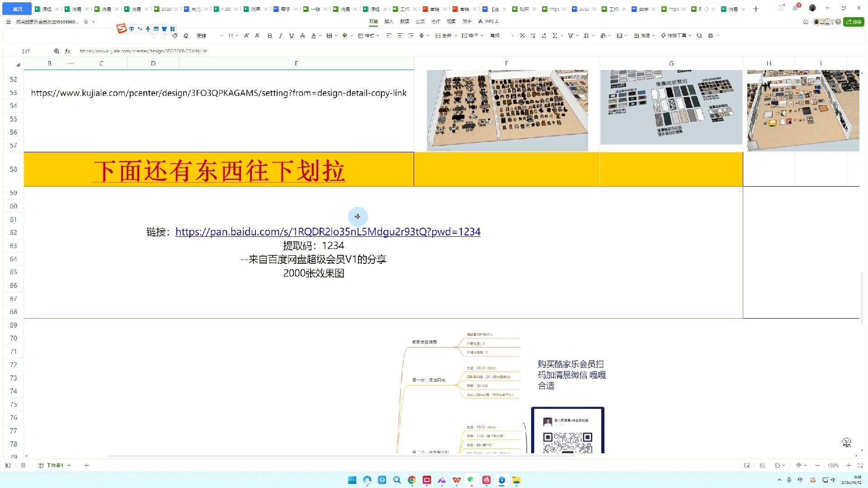Click the fill color bucket icon

point(344,36)
